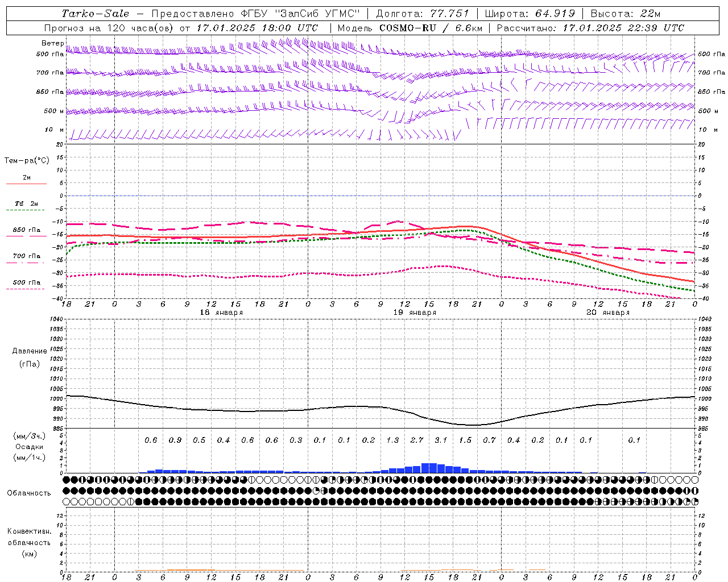Click the Модель COSMO-RU / 6.6км text
This screenshot has width=728, height=582.
point(409,28)
